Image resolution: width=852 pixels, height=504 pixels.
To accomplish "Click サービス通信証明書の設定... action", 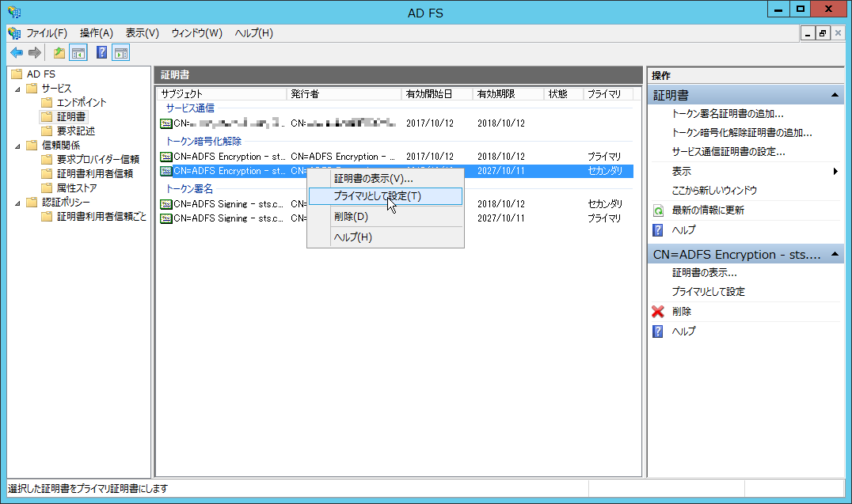I will point(728,152).
